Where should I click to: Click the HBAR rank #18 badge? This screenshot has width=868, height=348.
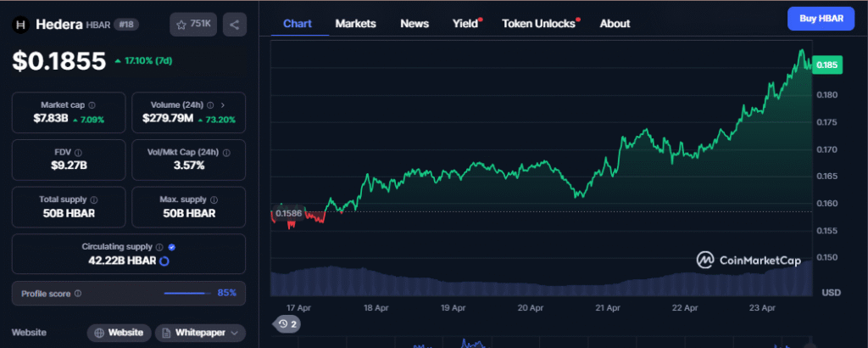[126, 25]
